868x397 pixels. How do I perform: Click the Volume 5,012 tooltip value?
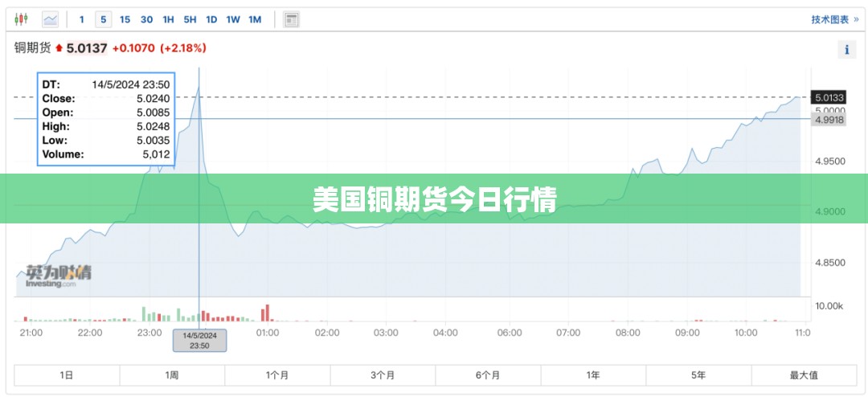[156, 154]
